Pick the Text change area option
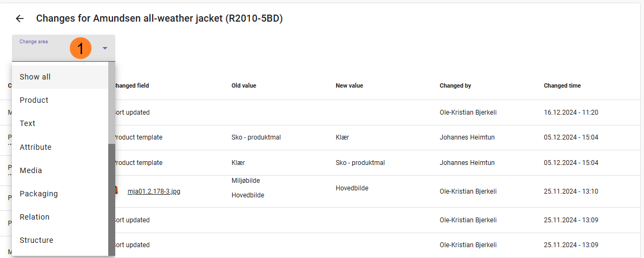 coord(60,123)
